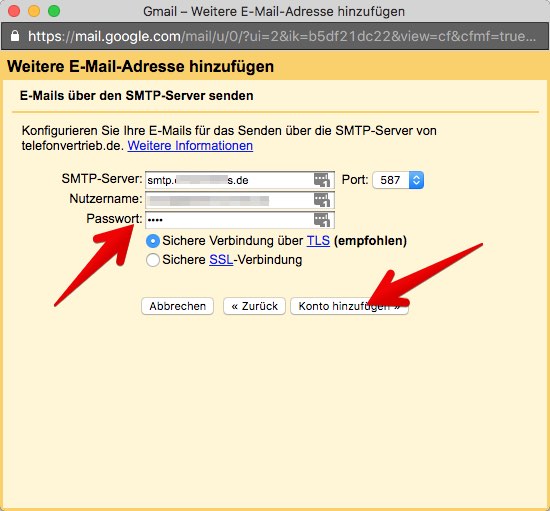The image size is (550, 511).
Task: Click the mail.google.com URL in address bar
Action: click(x=282, y=36)
